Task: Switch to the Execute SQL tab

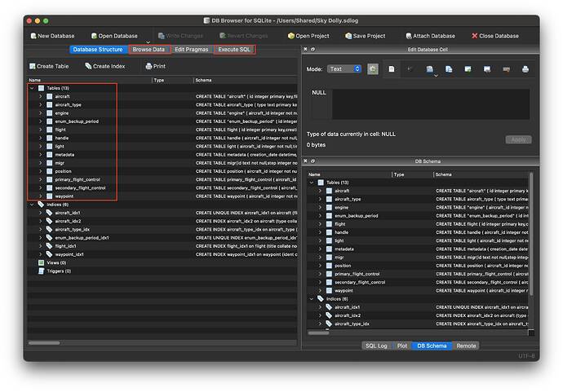Action: [234, 50]
